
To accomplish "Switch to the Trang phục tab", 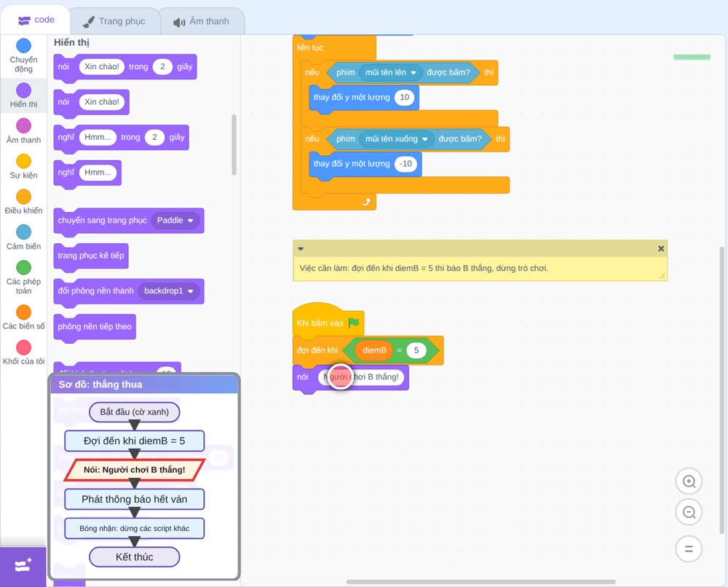I will 115,21.
